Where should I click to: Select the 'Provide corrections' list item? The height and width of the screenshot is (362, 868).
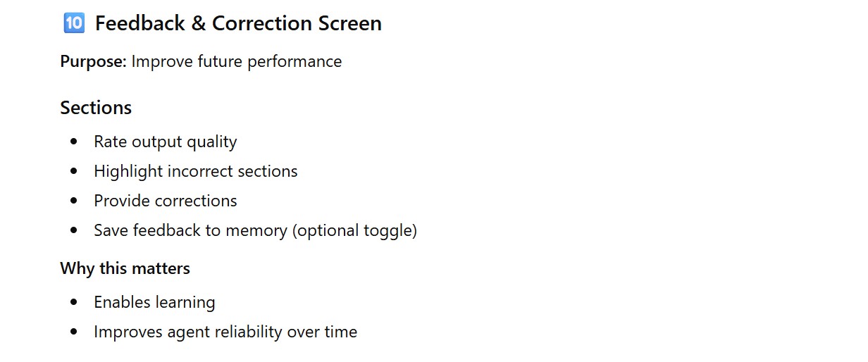click(x=165, y=201)
